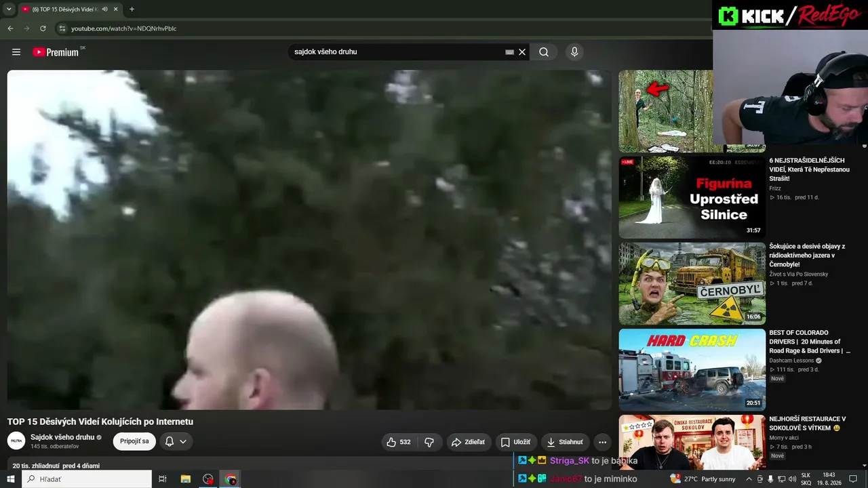This screenshot has height=488, width=868.
Task: Click the video player to toggle playback
Action: 309,240
